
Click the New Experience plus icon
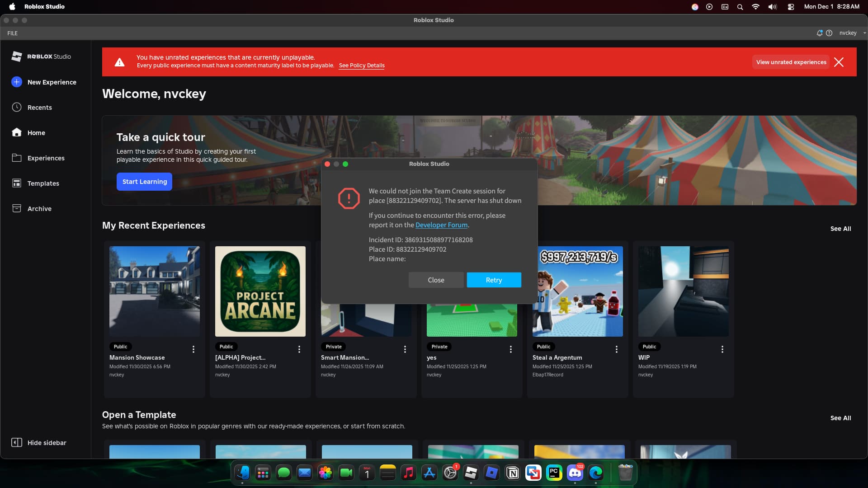(x=17, y=82)
